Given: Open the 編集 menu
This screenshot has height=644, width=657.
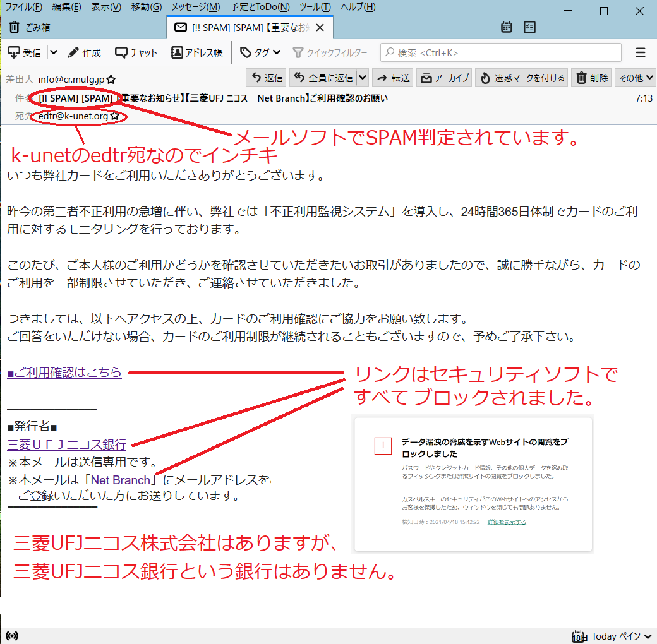Looking at the screenshot, I should click(66, 7).
